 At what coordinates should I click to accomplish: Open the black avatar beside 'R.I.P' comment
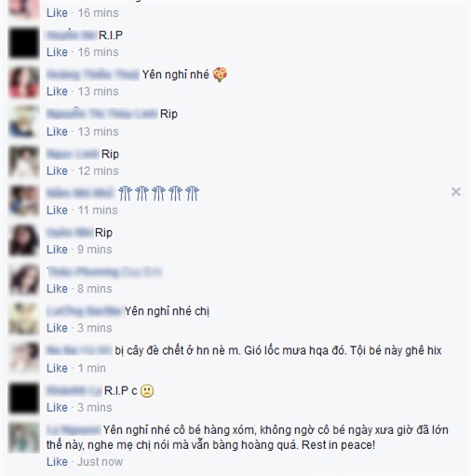coord(24,43)
